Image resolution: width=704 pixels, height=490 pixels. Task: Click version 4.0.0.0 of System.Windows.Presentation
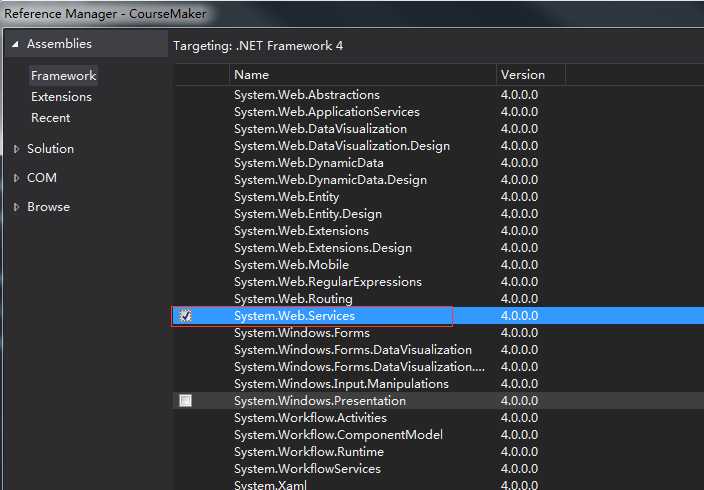519,401
